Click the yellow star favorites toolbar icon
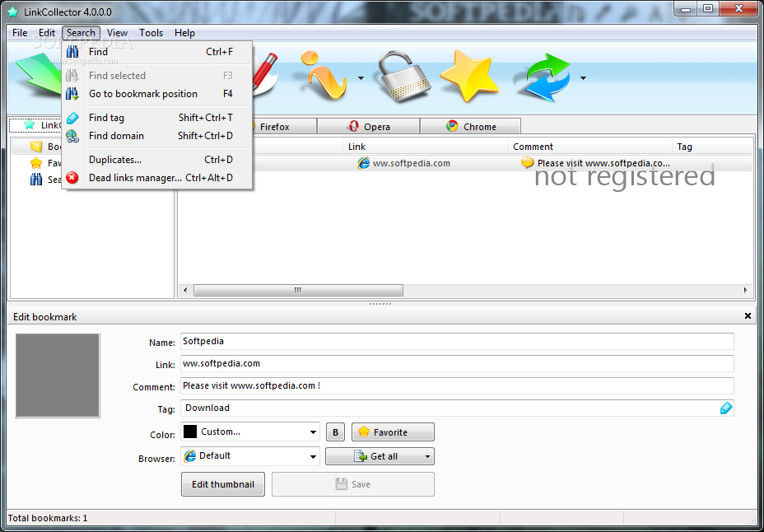Screen dimensions: 764x532 click(x=470, y=76)
